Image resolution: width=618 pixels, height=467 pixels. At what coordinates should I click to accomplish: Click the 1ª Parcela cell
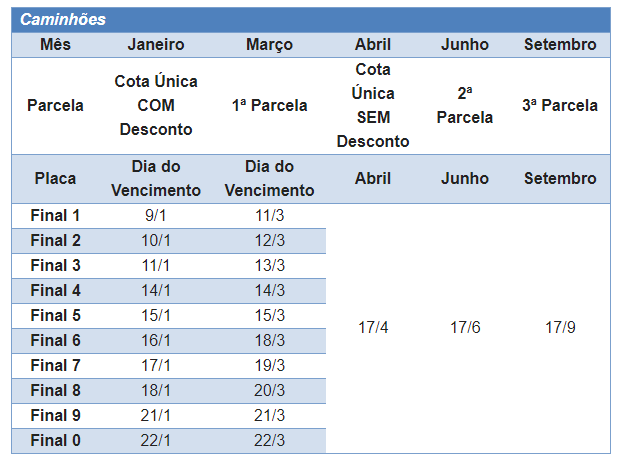click(269, 105)
